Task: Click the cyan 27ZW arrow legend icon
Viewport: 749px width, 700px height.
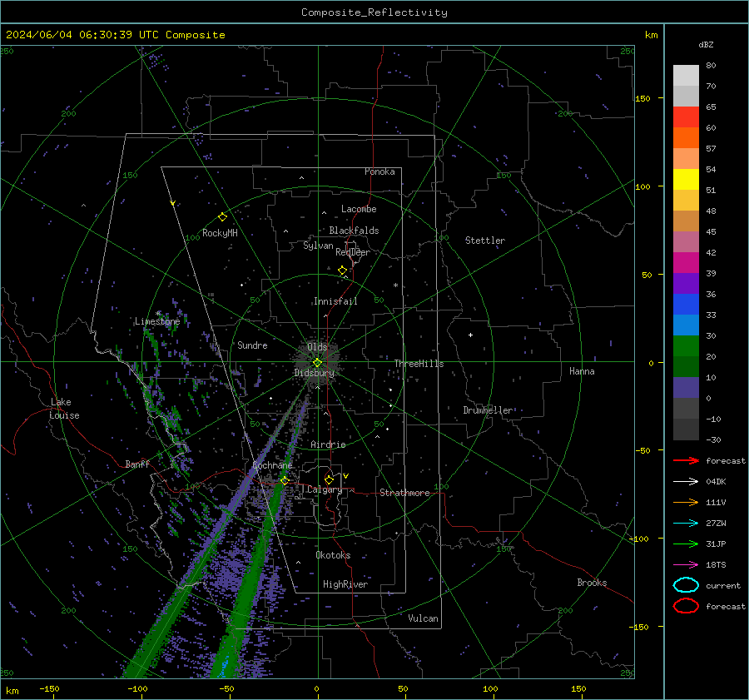Action: tap(686, 524)
